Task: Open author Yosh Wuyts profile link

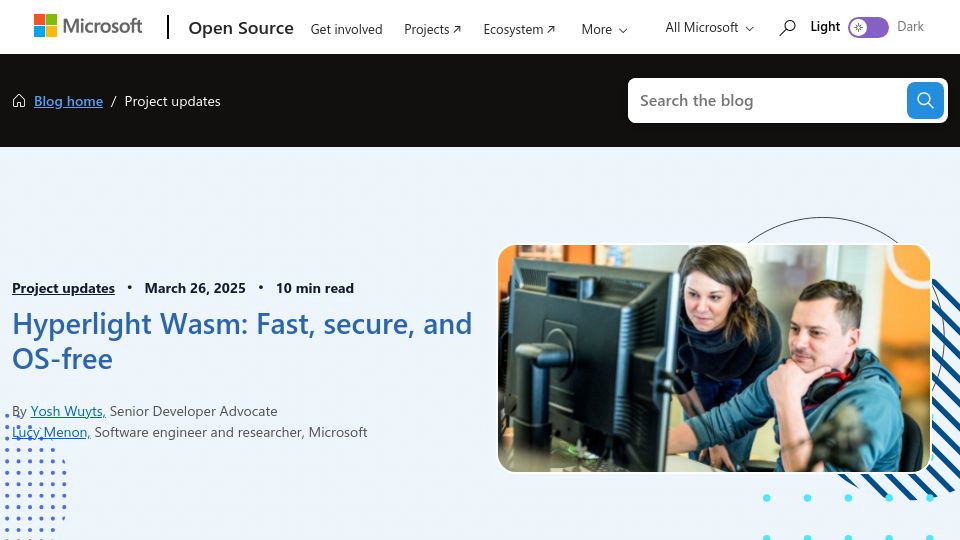Action: (68, 411)
